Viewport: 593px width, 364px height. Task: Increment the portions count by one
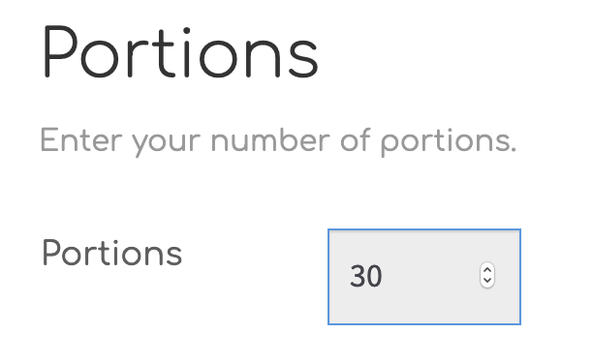tap(487, 270)
